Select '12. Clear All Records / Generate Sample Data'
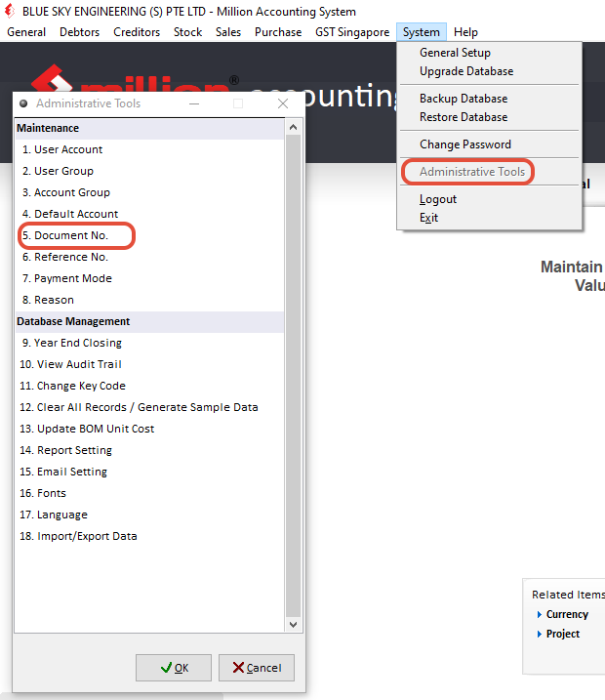Viewport: 605px width, 700px height. pos(150,407)
